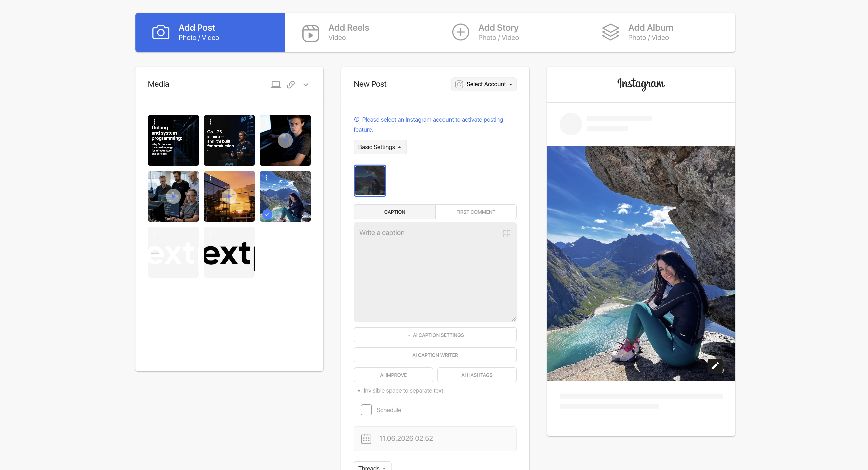Open options menu on Go 1.26 thumbnail

coord(210,122)
